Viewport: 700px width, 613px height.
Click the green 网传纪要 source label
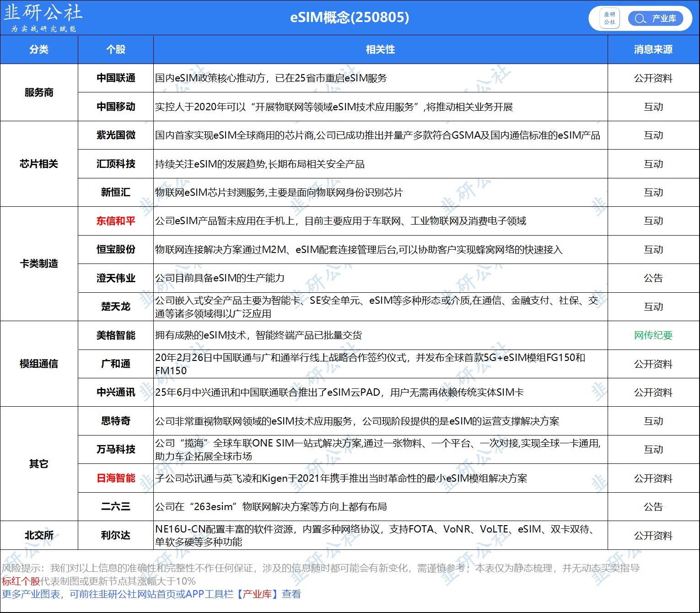click(x=653, y=335)
